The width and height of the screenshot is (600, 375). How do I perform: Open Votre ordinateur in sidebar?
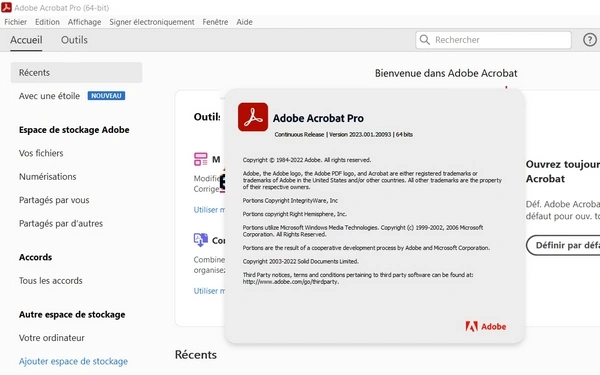[x=52, y=338]
